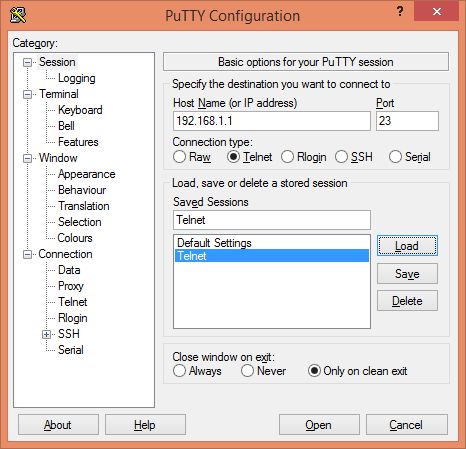Open the Telnet category in tree
466x449 pixels.
click(72, 302)
